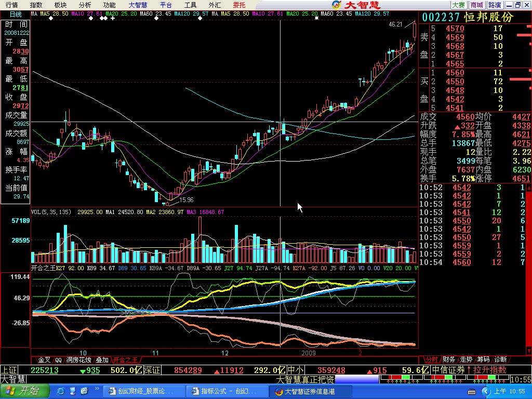Switch to the 筹码 tab
This screenshot has width=532, height=399.
click(x=483, y=359)
